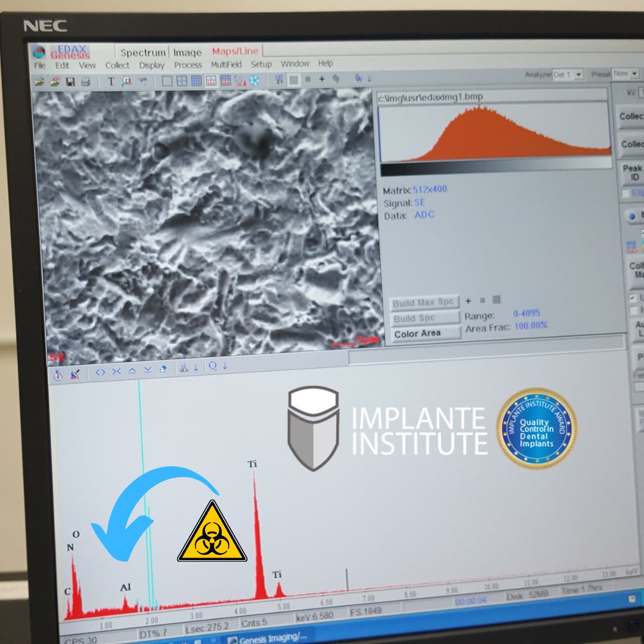Open the zoom magnifier dropdown arrow
The image size is (644, 644).
225,367
